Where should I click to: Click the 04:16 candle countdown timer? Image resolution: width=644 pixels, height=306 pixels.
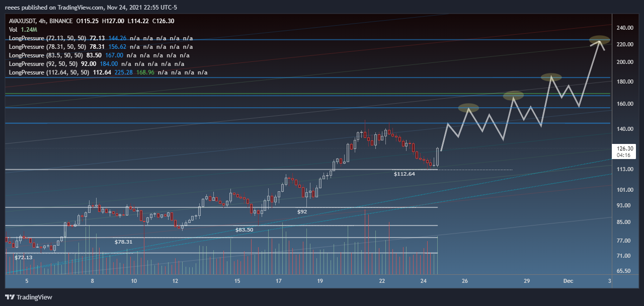[x=623, y=155]
